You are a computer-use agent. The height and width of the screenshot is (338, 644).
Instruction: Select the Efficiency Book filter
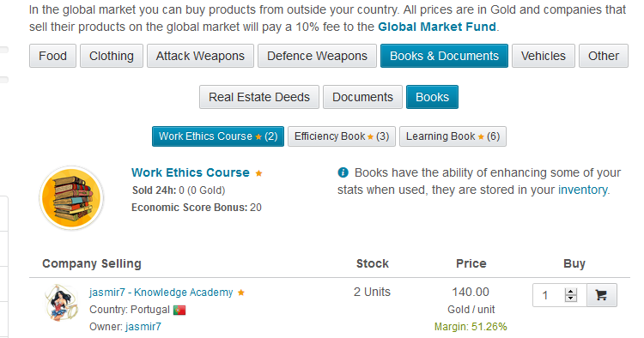[342, 136]
